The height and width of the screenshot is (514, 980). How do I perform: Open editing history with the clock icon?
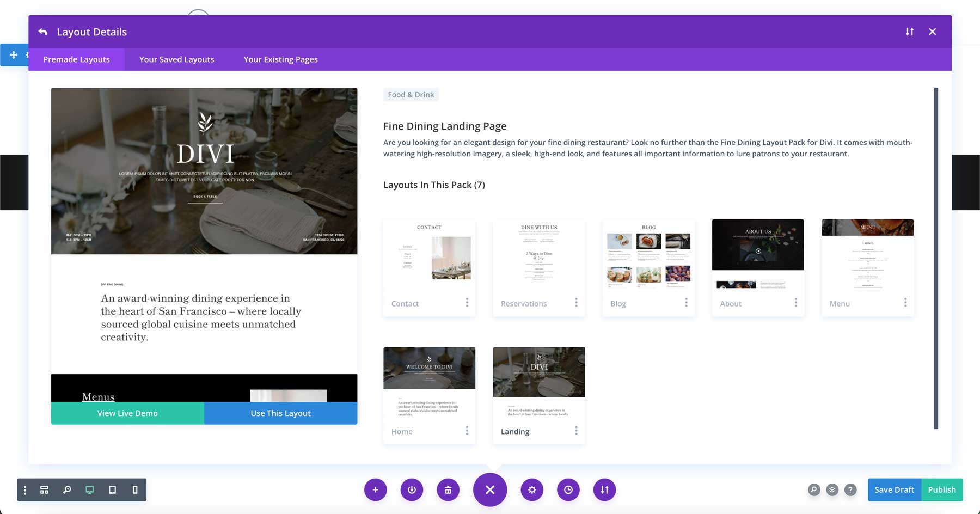[568, 489]
